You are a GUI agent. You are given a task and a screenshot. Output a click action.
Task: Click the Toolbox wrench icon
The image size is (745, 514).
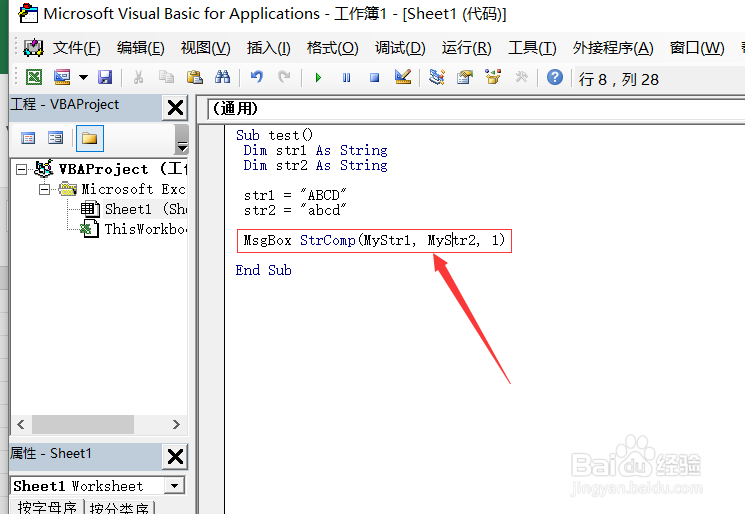(x=521, y=77)
